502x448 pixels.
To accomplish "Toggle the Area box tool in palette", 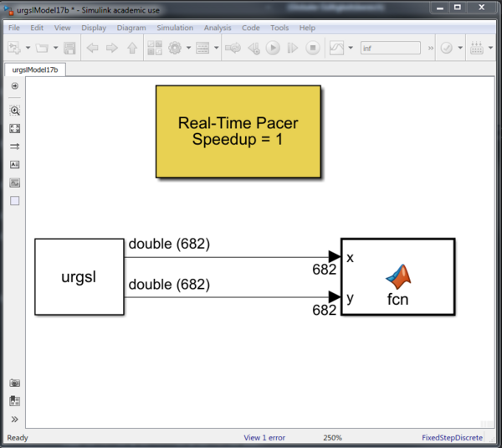I will point(14,200).
